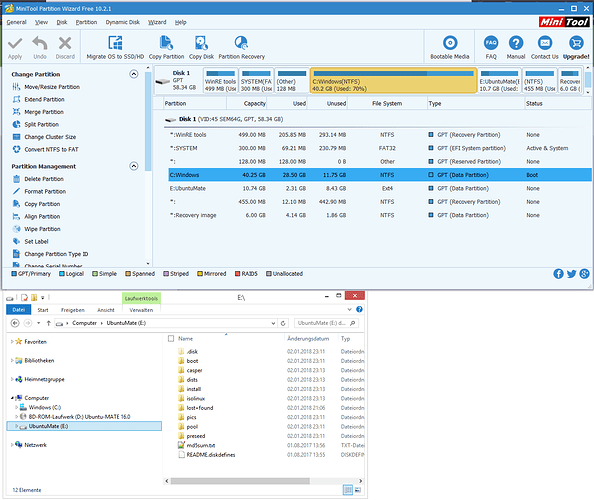
Task: Choose Set Label action
Action: click(x=36, y=241)
